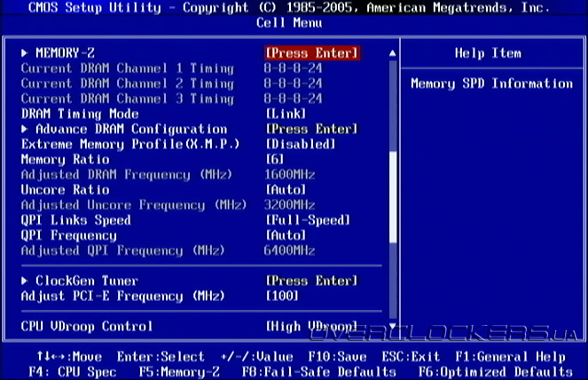This screenshot has width=588, height=380.
Task: Select QPI Frequency label
Action: [69, 235]
